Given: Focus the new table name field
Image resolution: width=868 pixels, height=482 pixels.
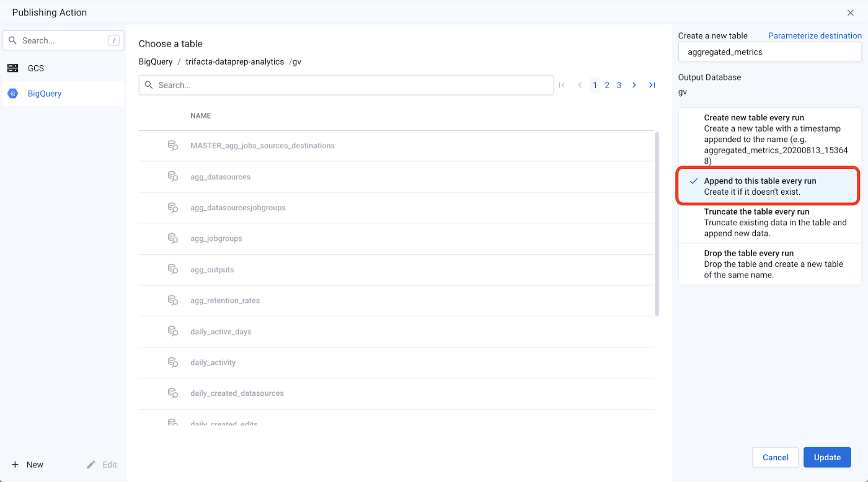Looking at the screenshot, I should [x=769, y=52].
